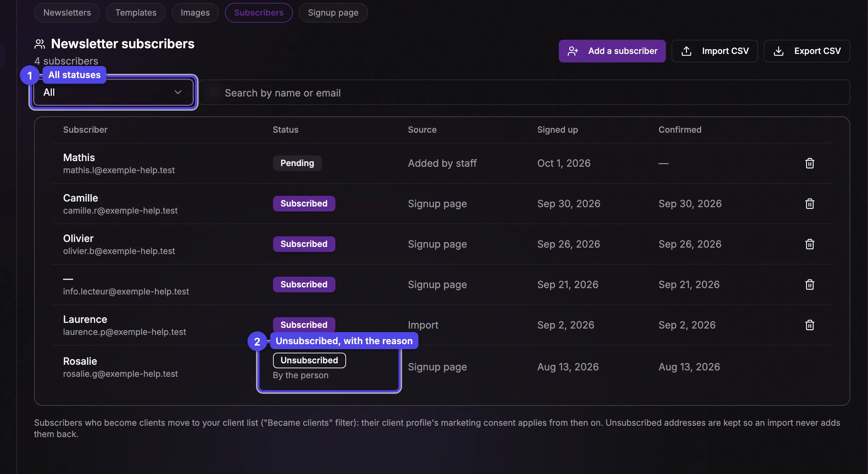Click Olivier's Subscribed status badge

pos(304,244)
